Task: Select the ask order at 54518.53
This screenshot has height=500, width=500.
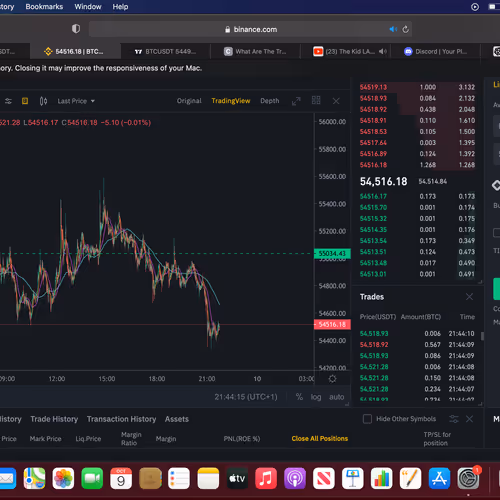Action: coord(417,131)
